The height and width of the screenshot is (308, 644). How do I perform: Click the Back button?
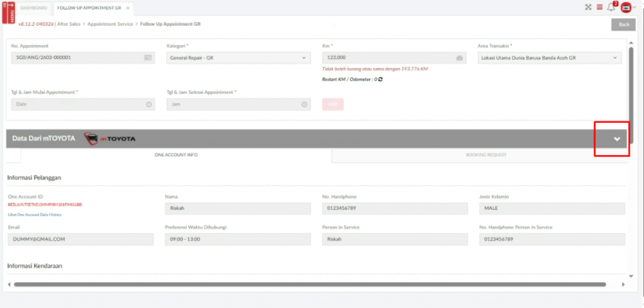click(x=623, y=25)
